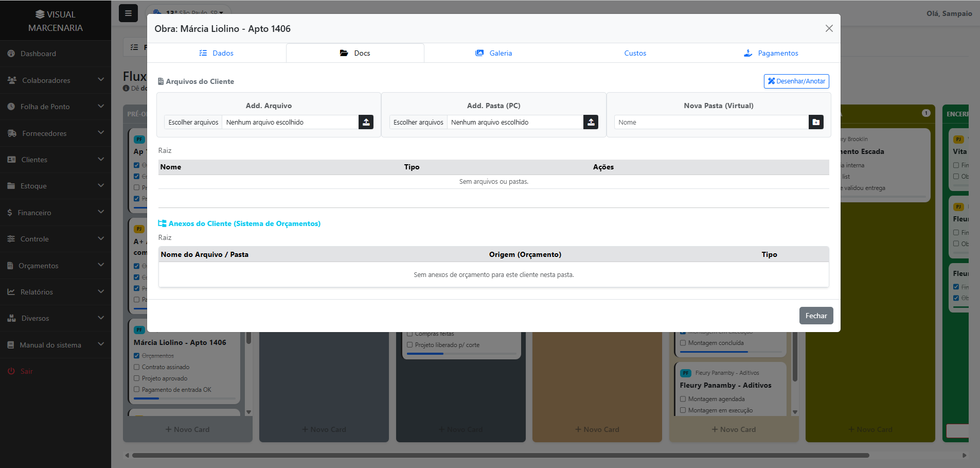Screen dimensions: 980x468
Task: Click the Anexos do Cliente folder-tree icon
Action: point(162,223)
